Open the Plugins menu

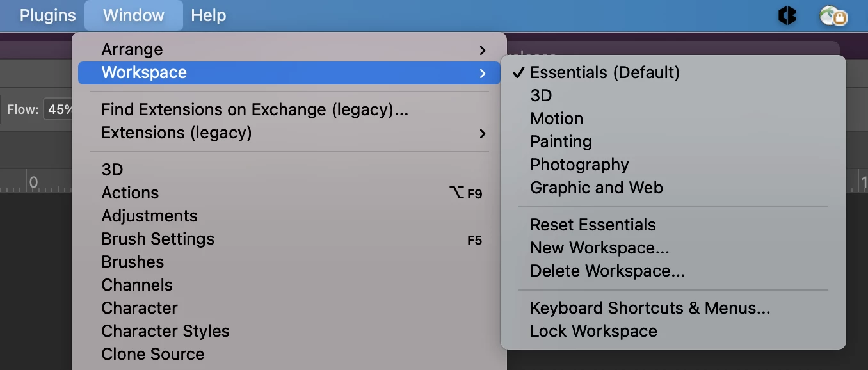tap(47, 15)
